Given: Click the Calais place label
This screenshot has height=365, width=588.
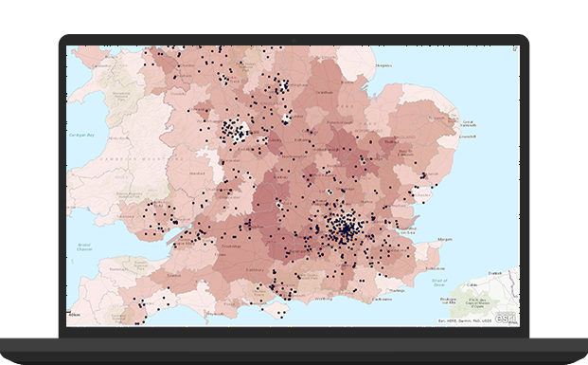Looking at the screenshot, I should coord(472,284).
